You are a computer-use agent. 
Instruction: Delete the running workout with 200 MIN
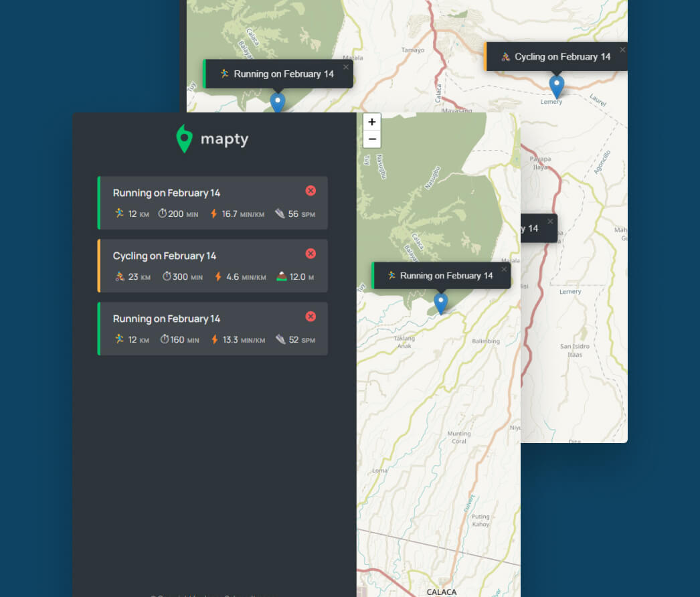pyautogui.click(x=311, y=191)
